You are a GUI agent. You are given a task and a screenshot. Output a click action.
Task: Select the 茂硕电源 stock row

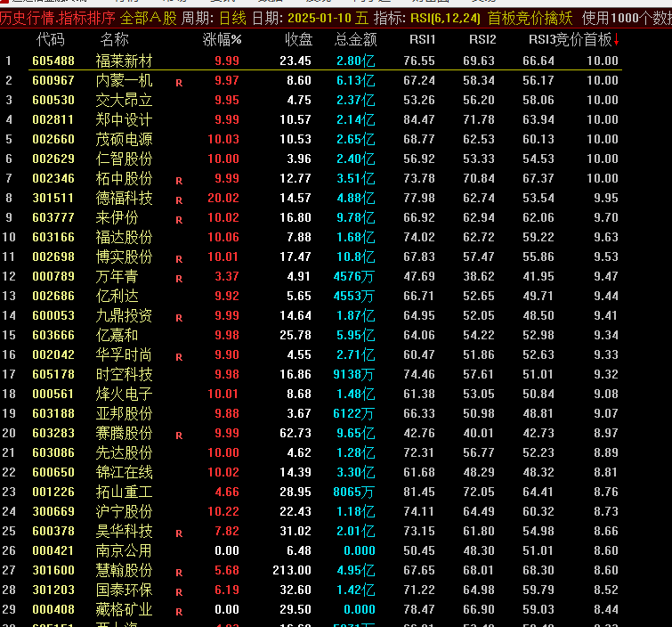point(124,139)
